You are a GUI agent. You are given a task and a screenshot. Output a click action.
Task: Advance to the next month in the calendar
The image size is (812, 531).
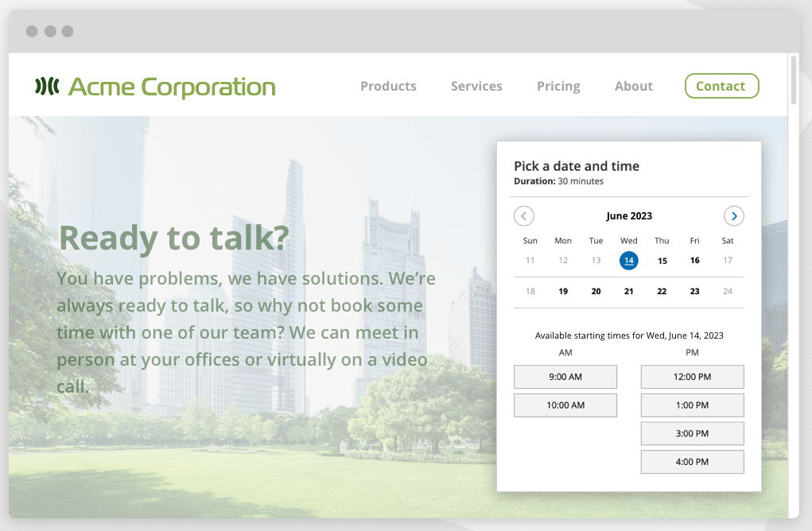734,215
